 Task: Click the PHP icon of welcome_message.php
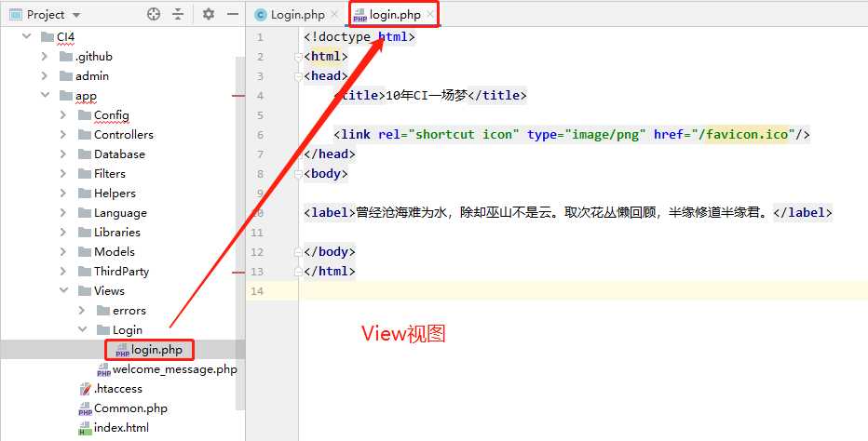[103, 369]
